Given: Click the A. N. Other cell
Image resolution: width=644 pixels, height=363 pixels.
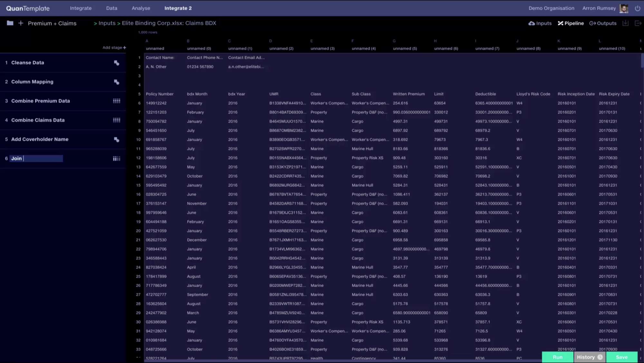Looking at the screenshot, I should pos(156,67).
